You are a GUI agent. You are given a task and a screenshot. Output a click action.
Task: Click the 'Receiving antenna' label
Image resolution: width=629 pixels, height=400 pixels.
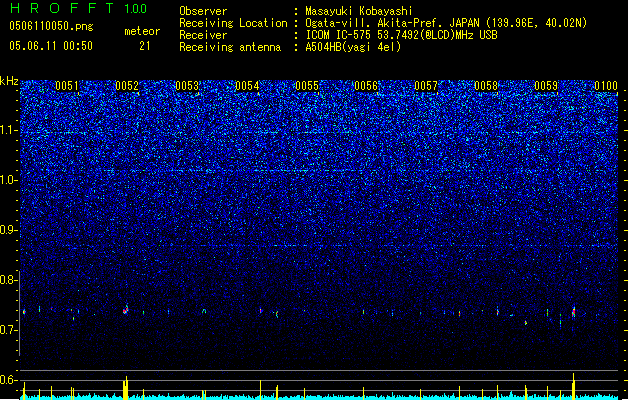coord(230,47)
